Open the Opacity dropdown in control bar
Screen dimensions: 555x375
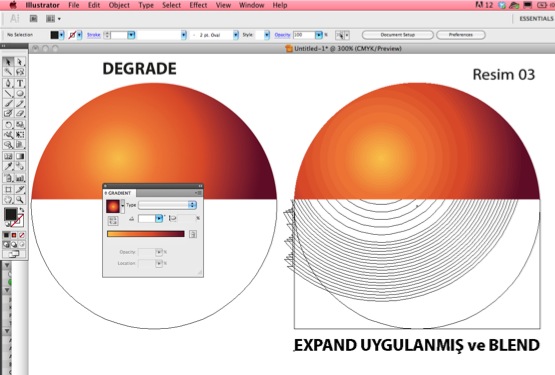[319, 35]
